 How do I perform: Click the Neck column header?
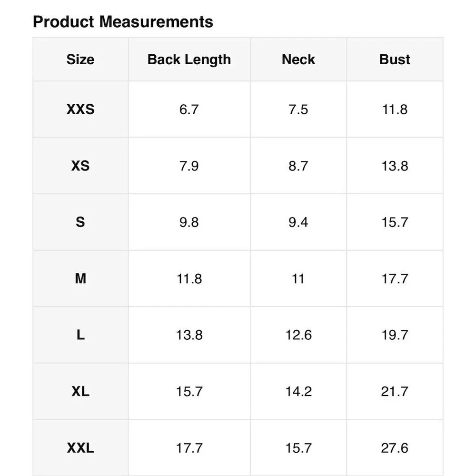click(x=298, y=59)
